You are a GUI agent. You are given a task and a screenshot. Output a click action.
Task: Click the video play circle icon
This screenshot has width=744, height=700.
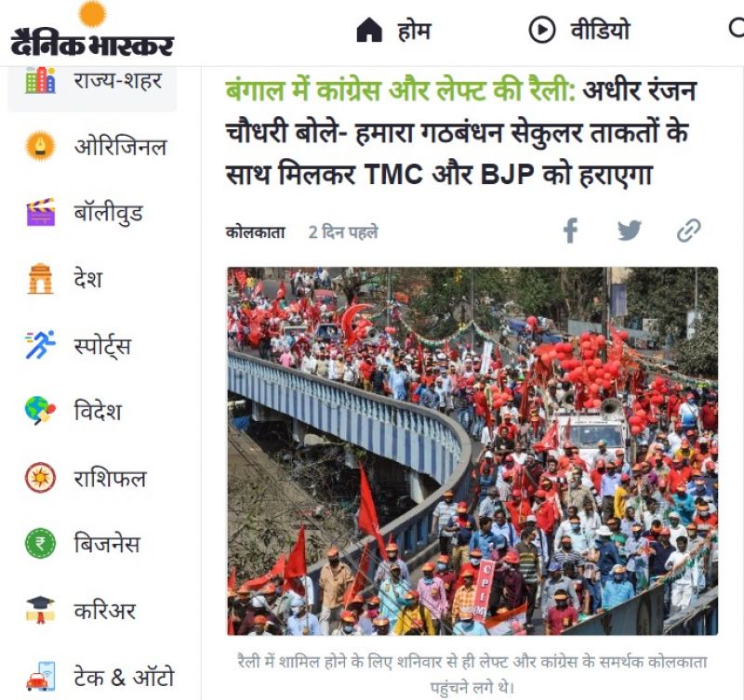541,30
